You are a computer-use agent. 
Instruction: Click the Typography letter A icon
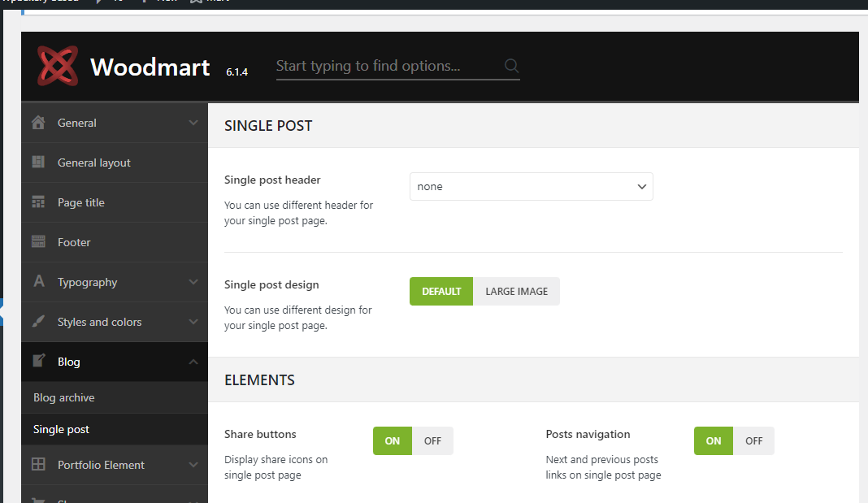pyautogui.click(x=39, y=281)
